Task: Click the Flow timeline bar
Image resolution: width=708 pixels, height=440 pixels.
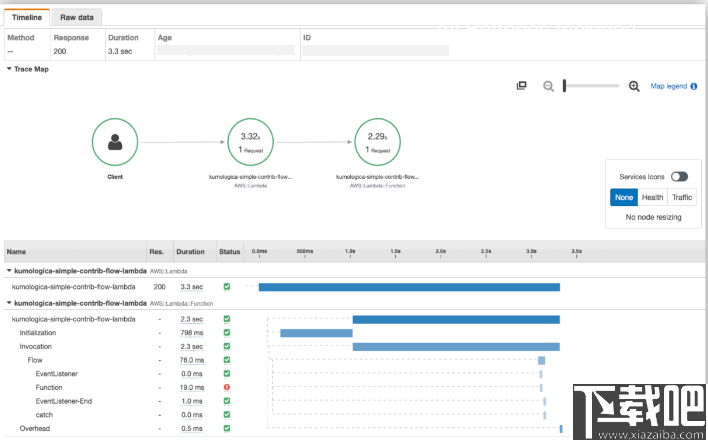Action: tap(541, 360)
